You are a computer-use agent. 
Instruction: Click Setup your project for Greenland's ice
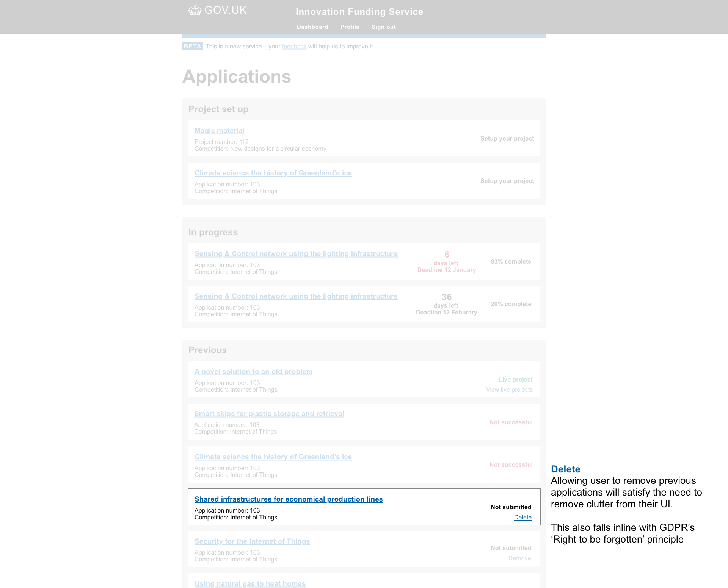click(507, 181)
